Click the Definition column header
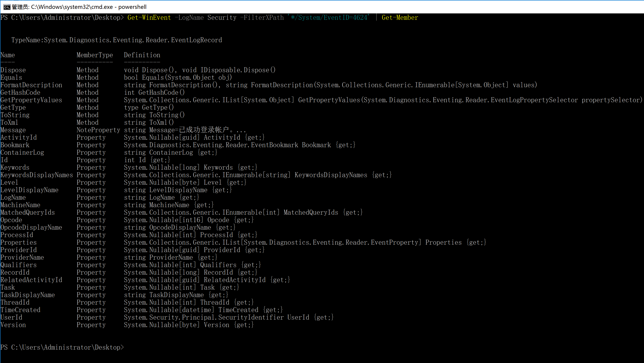The height and width of the screenshot is (363, 644). [142, 55]
